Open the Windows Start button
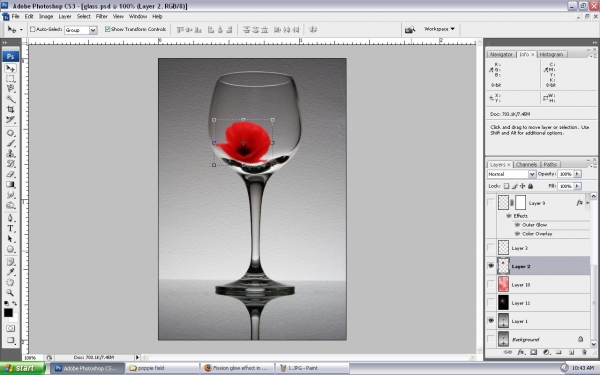 22,368
